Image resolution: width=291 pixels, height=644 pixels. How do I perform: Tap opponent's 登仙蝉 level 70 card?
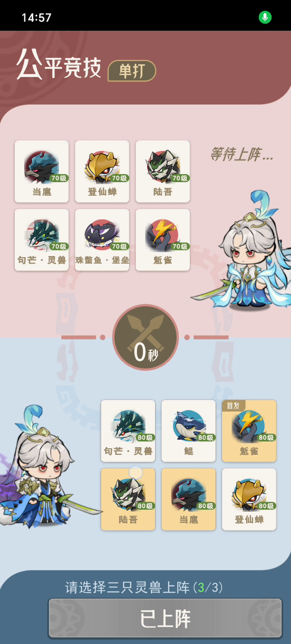[102, 172]
